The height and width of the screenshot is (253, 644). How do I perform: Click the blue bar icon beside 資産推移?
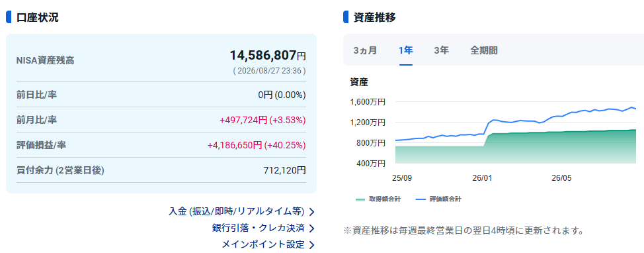(345, 18)
